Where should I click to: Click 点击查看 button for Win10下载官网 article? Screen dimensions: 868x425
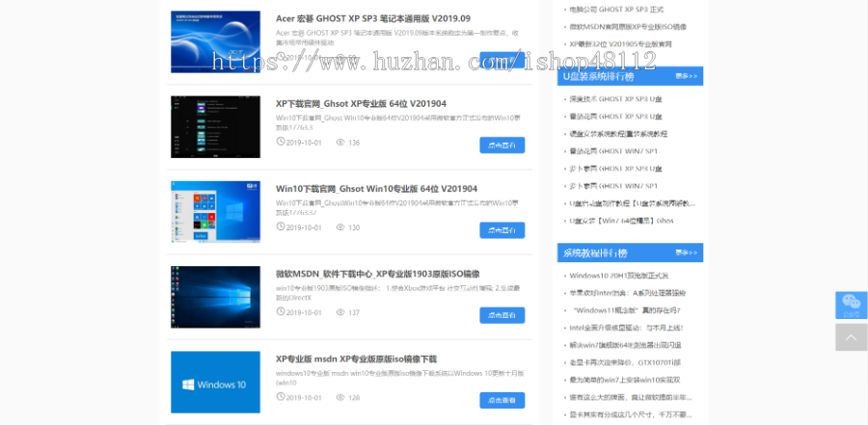pyautogui.click(x=502, y=230)
